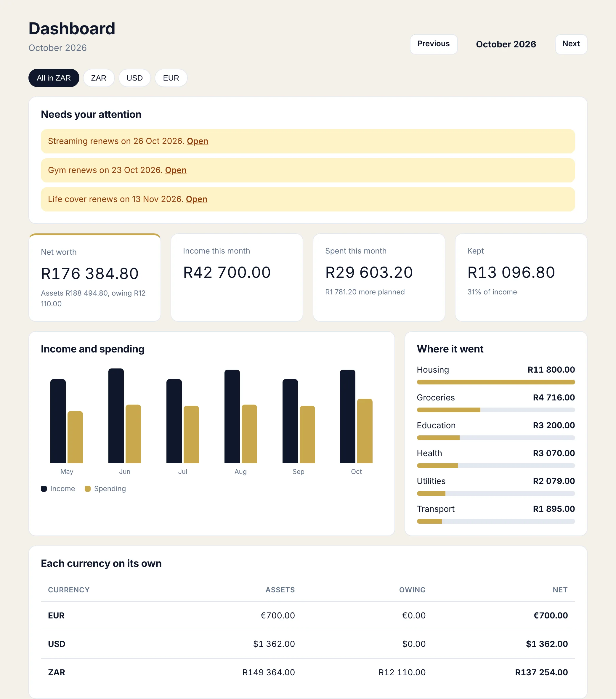Open the Life cover renewal alert
The width and height of the screenshot is (616, 699).
tap(197, 199)
